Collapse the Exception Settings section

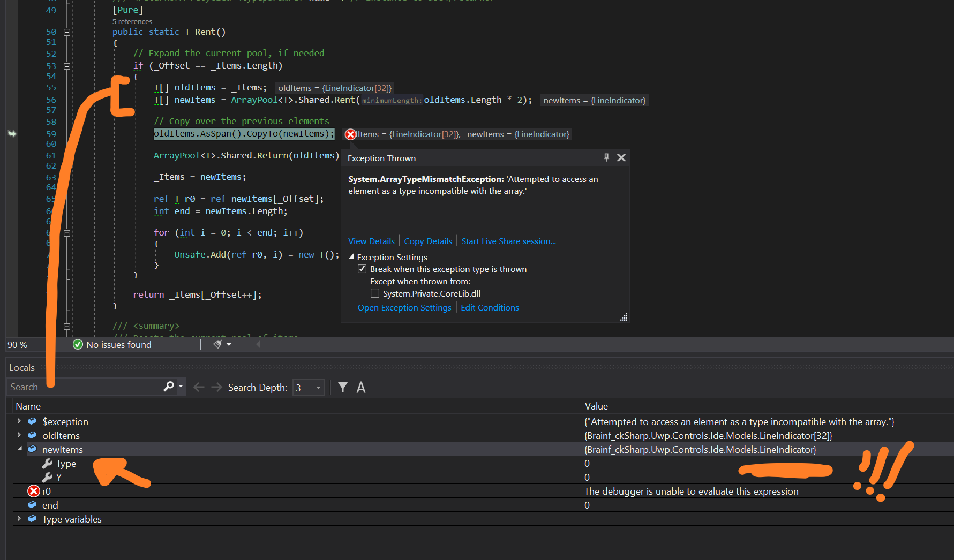pyautogui.click(x=351, y=257)
